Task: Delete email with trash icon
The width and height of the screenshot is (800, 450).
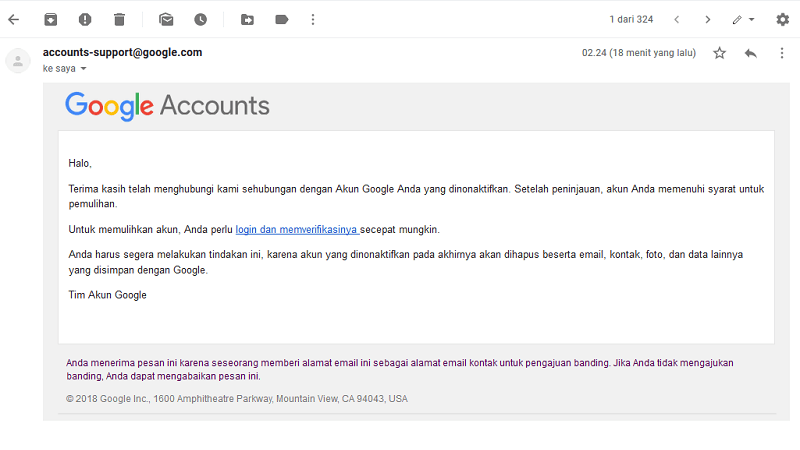Action: click(119, 20)
